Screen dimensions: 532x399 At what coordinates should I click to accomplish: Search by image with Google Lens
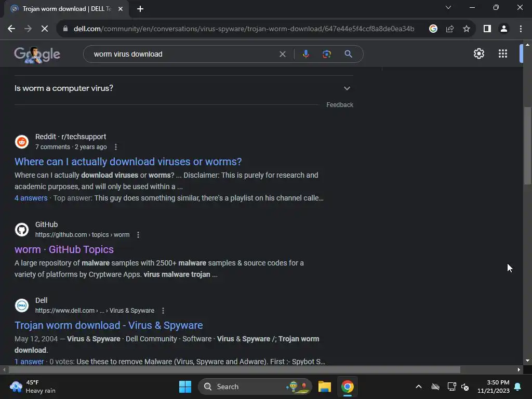click(x=326, y=54)
